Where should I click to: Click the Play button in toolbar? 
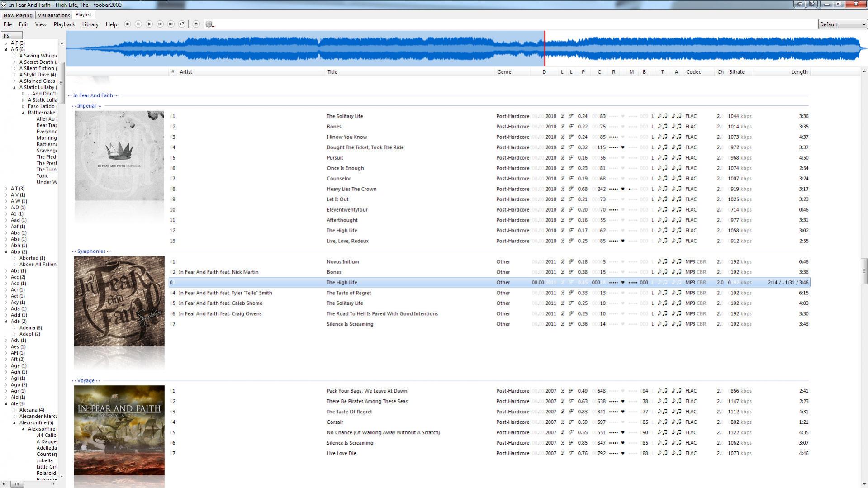[149, 24]
